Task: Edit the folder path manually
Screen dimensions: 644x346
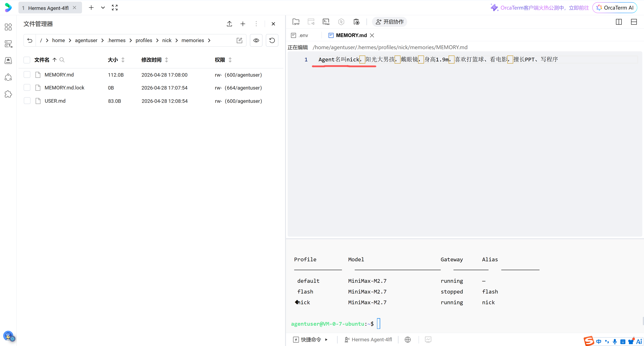Action: [x=239, y=40]
